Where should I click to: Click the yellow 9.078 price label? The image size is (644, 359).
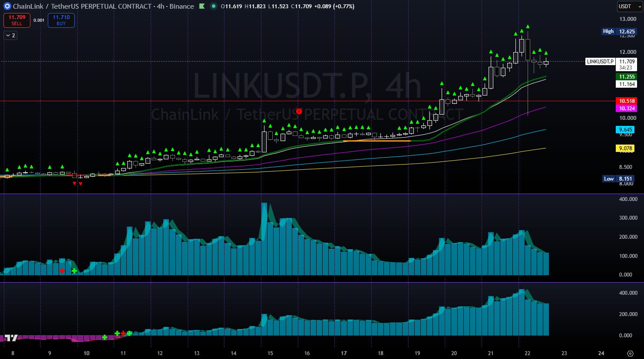[625, 148]
